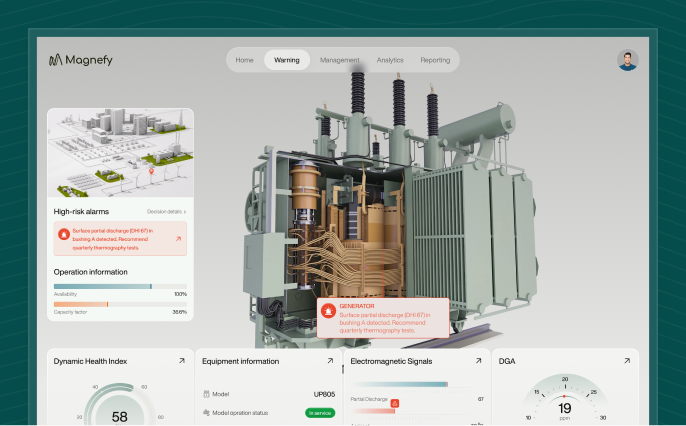Switch to the Management tab
686x426 pixels.
pos(340,60)
